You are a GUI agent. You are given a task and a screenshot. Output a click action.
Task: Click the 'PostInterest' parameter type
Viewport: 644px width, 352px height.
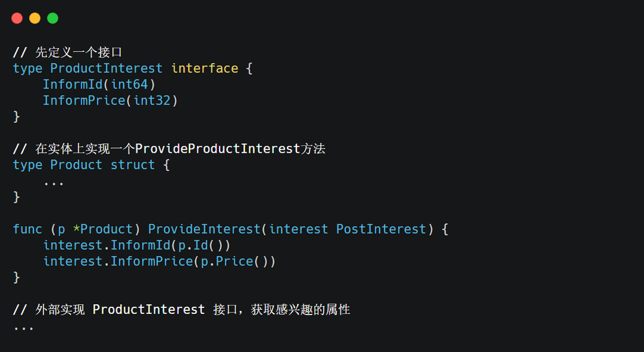click(381, 230)
